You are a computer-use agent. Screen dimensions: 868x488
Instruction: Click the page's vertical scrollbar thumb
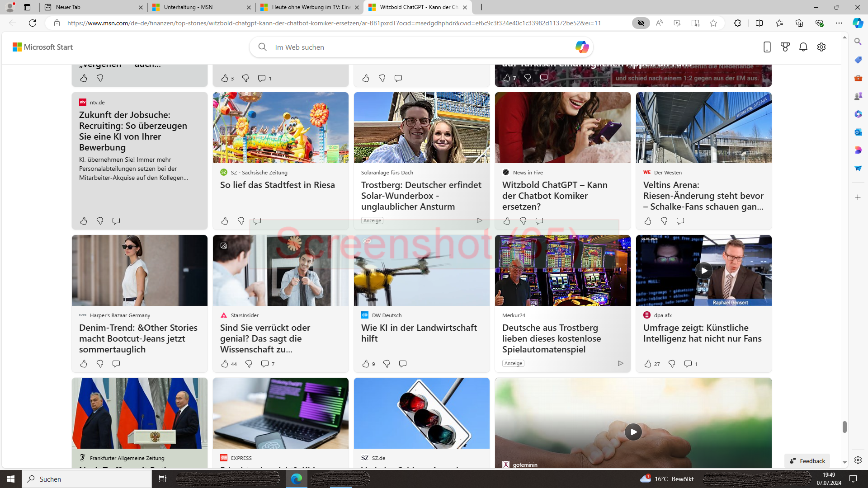[844, 427]
